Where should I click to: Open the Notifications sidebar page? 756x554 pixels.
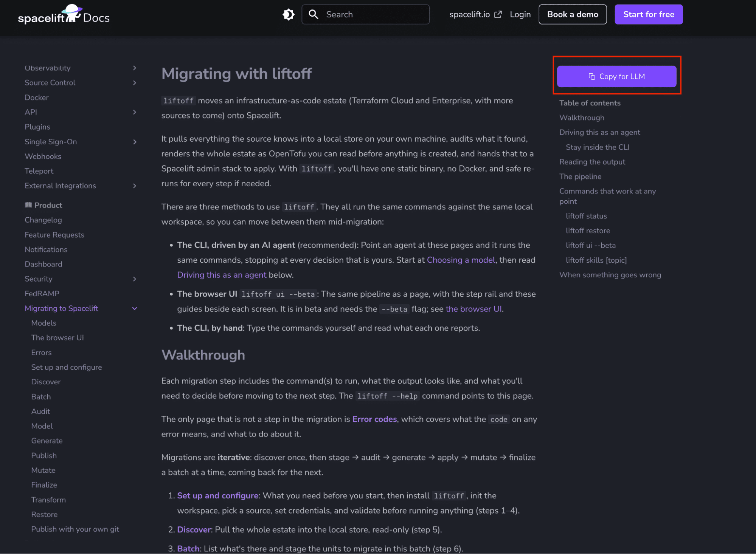coord(46,249)
